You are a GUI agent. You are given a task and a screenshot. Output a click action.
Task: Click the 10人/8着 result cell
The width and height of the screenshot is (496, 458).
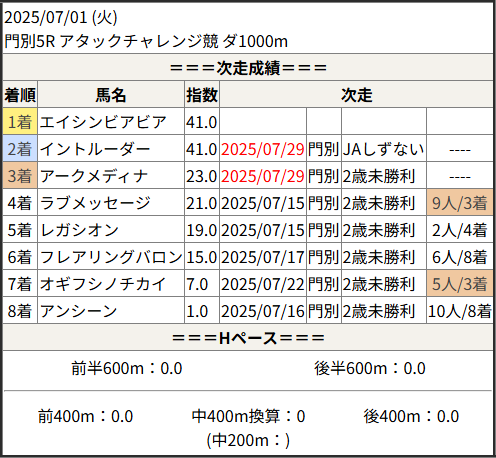(460, 311)
